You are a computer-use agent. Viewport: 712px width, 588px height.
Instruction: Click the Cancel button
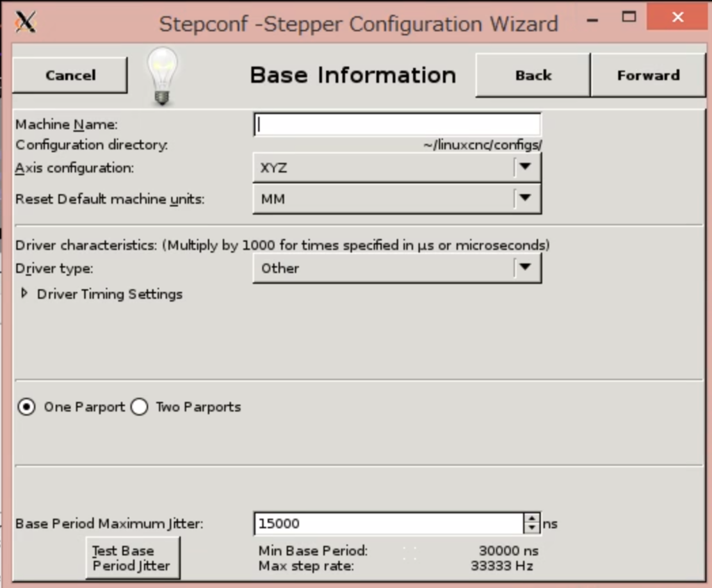tap(70, 75)
